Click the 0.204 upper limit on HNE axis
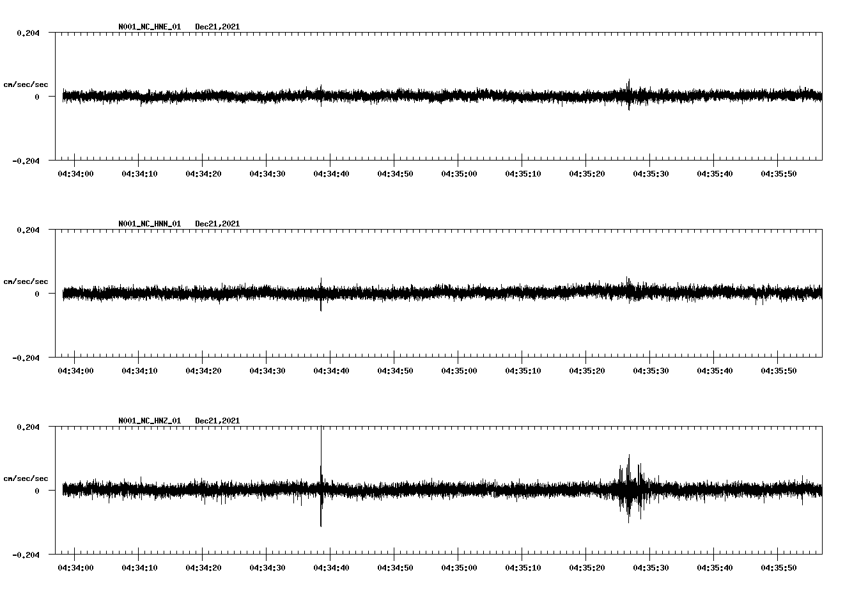This screenshot has width=868, height=591. pos(28,33)
